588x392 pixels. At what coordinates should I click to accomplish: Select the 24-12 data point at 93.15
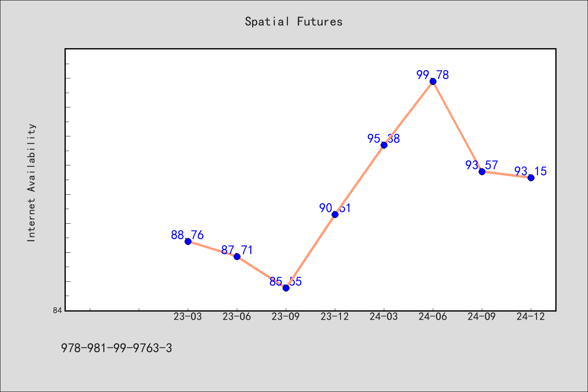pyautogui.click(x=531, y=178)
